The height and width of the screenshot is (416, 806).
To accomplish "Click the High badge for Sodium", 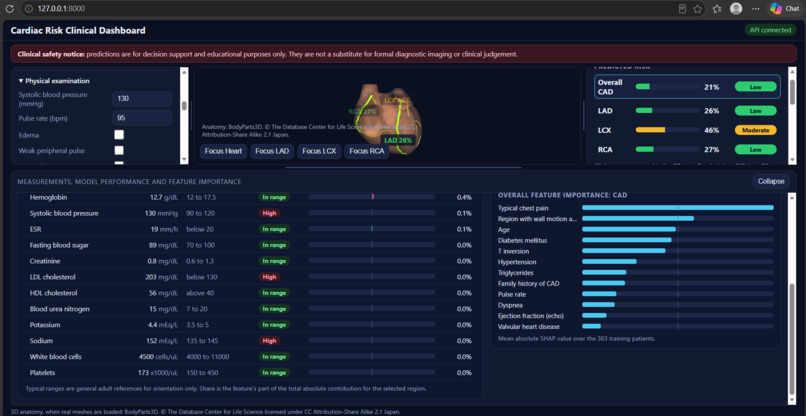I will 269,340.
